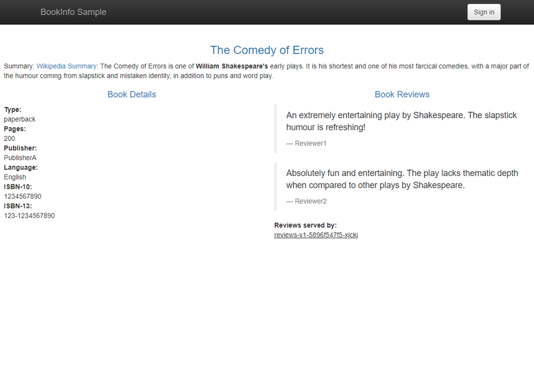Screen dimensions: 534x392
Task: Click the 1234567890 ISBN-10 value
Action: pyautogui.click(x=22, y=196)
